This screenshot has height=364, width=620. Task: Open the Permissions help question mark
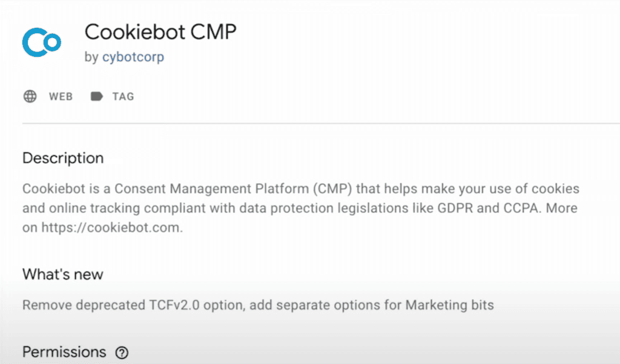[x=122, y=353]
